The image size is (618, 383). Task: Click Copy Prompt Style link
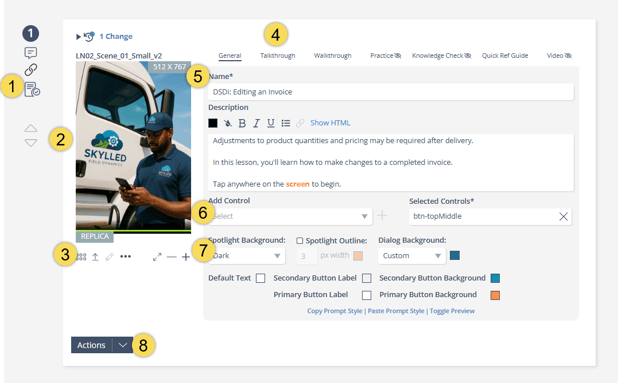coord(335,311)
